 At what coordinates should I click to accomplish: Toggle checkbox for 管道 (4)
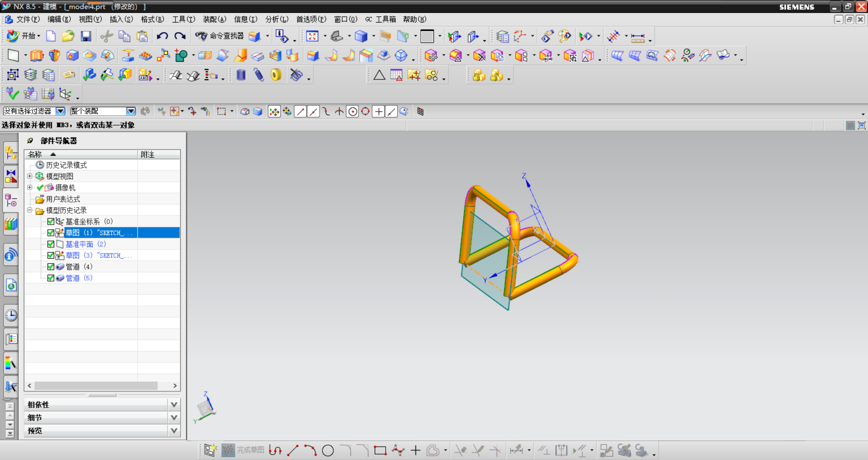click(x=51, y=267)
